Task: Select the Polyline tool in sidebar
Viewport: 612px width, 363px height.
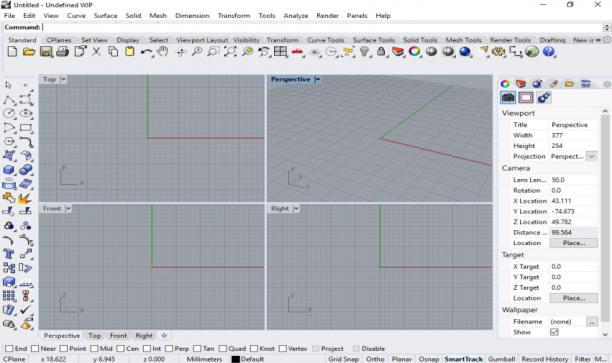Action: pyautogui.click(x=9, y=100)
